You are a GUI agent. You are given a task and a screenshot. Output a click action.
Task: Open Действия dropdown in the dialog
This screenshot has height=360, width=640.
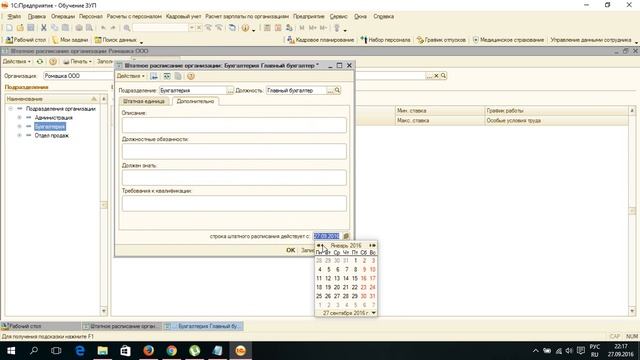point(131,76)
